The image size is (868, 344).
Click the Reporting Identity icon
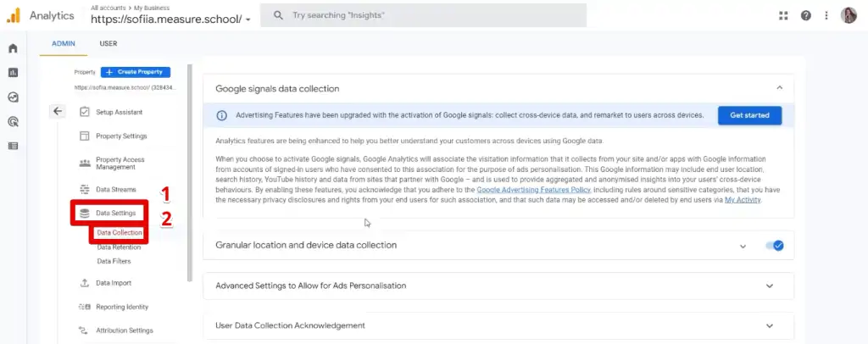pyautogui.click(x=85, y=307)
